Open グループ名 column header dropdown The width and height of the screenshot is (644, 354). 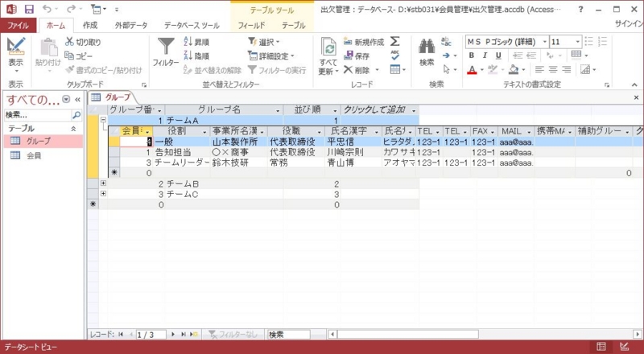(x=278, y=110)
